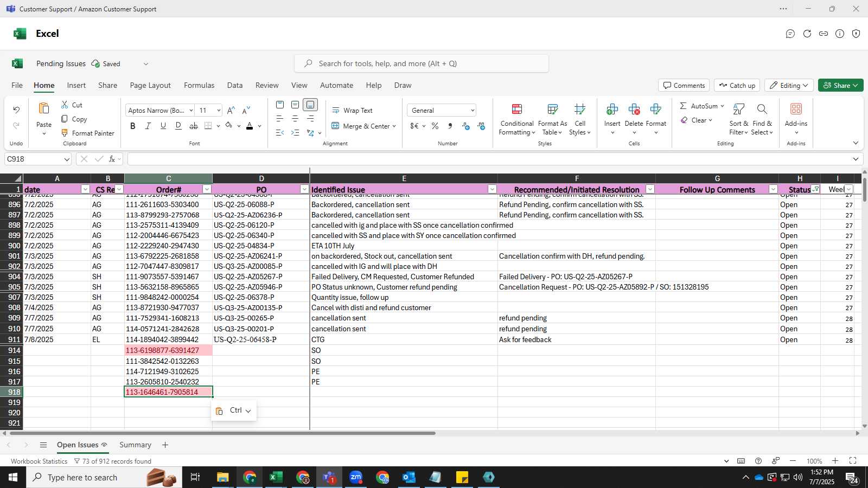Select Top Align vertical alignment
The image size is (868, 488).
coord(280,105)
